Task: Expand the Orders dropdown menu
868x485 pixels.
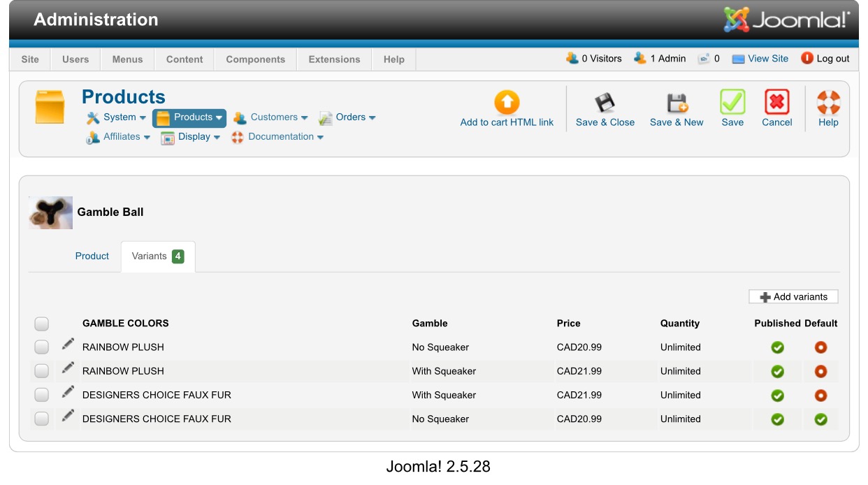Action: [x=347, y=117]
